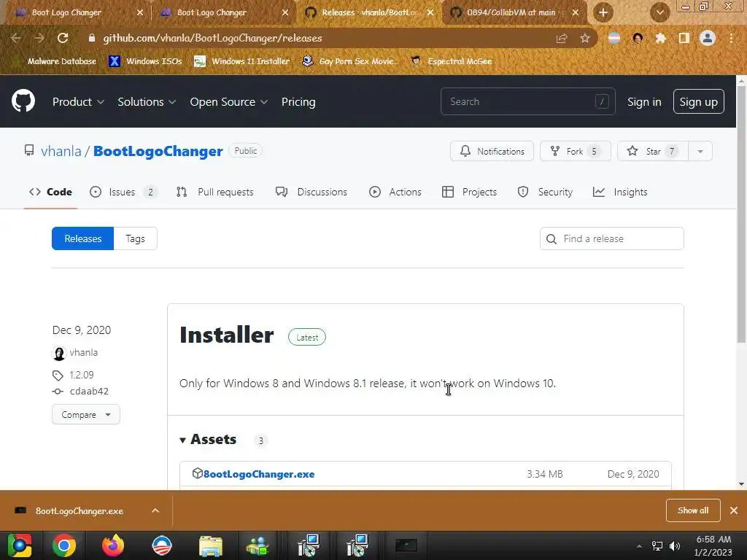Click the Start button on taskbar
Screen dimensions: 747x560
click(19, 545)
